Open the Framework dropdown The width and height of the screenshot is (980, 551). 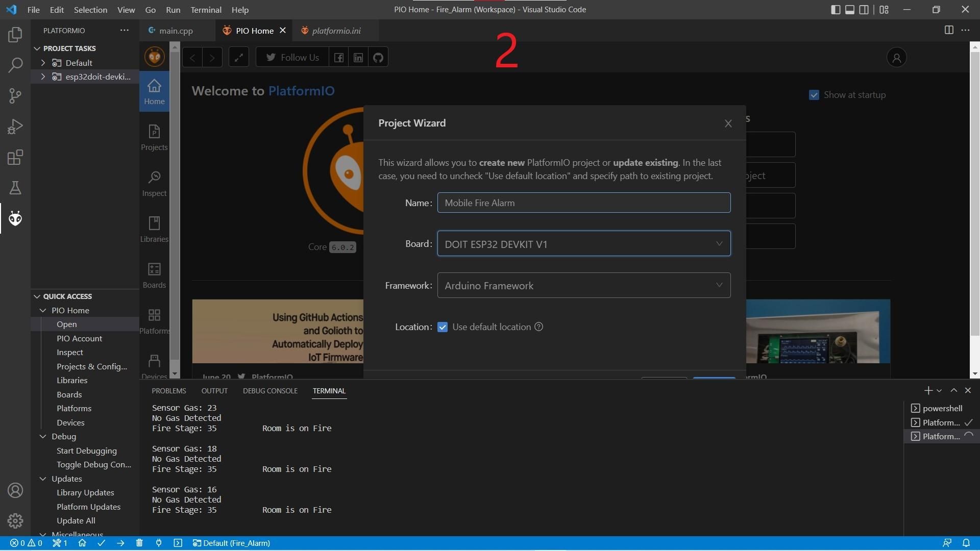point(583,286)
